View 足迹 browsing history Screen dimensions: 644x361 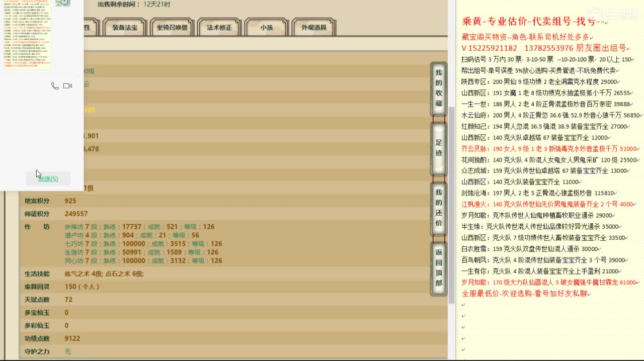pyautogui.click(x=439, y=149)
